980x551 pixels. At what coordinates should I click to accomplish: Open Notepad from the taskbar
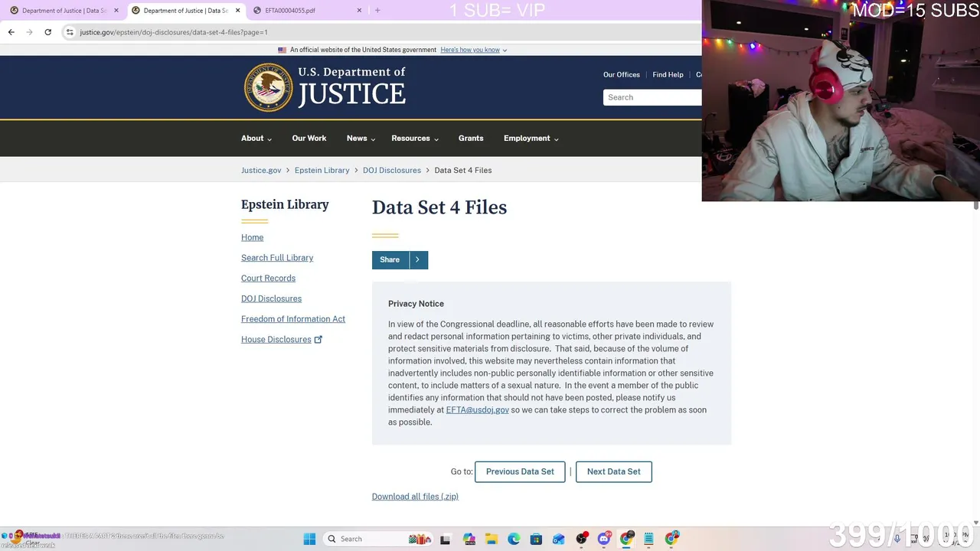[x=649, y=539]
